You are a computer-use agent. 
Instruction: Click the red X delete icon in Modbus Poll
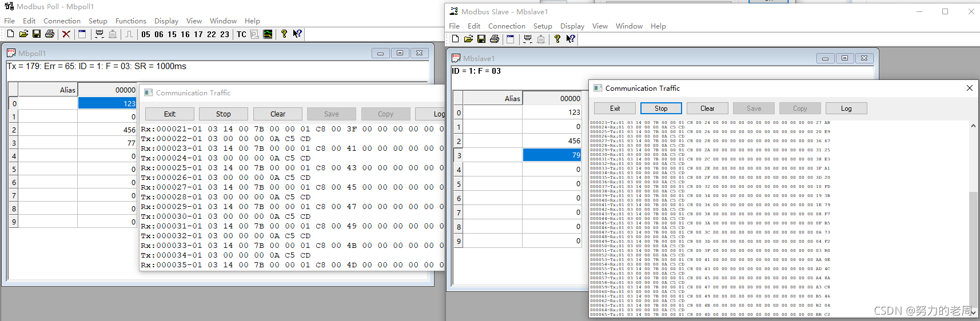[x=66, y=34]
